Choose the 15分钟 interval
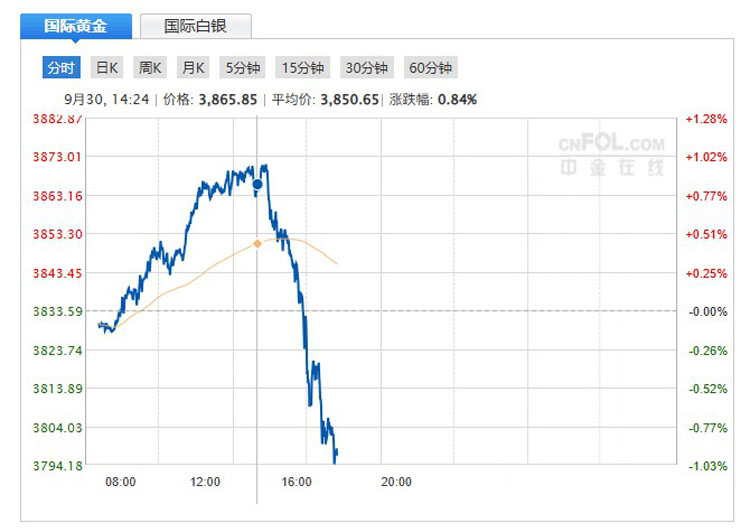The width and height of the screenshot is (750, 532). [303, 68]
